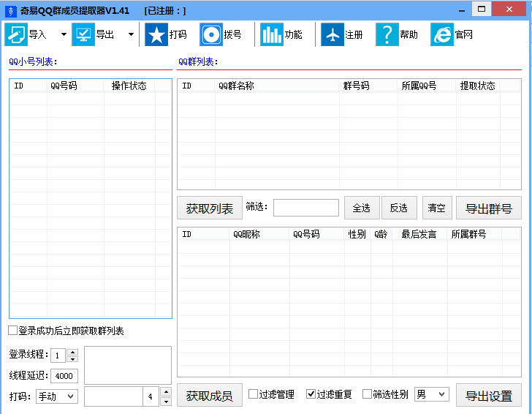Click the 清空 clear button
This screenshot has width=532, height=414.
coord(437,208)
